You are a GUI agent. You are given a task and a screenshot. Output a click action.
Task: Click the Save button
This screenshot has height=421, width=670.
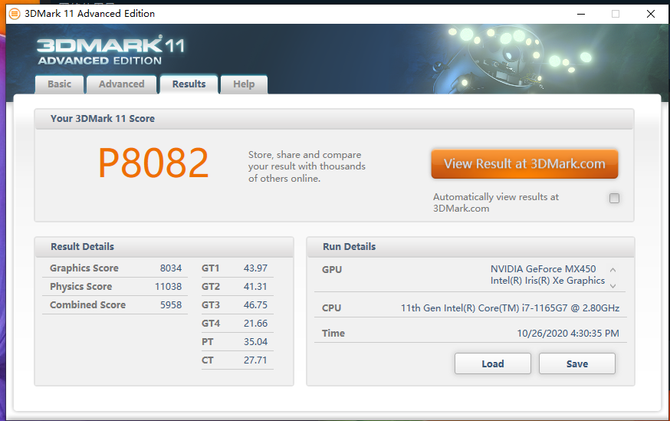click(x=577, y=364)
